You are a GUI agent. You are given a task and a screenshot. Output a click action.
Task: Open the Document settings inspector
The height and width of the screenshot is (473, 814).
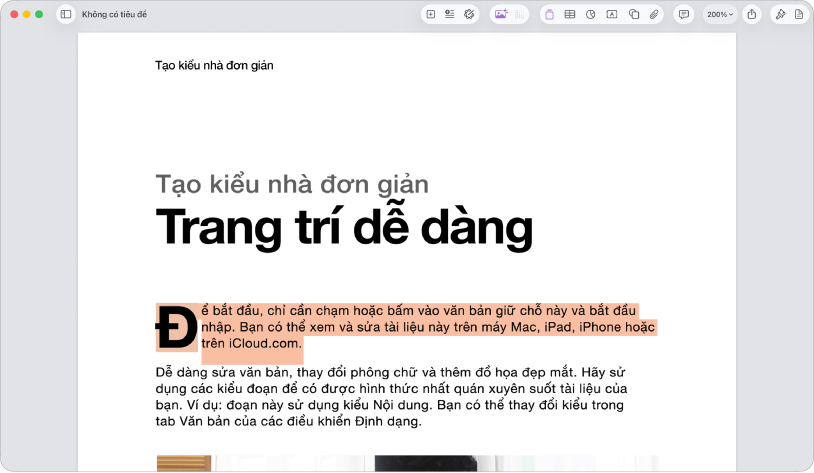click(x=799, y=15)
